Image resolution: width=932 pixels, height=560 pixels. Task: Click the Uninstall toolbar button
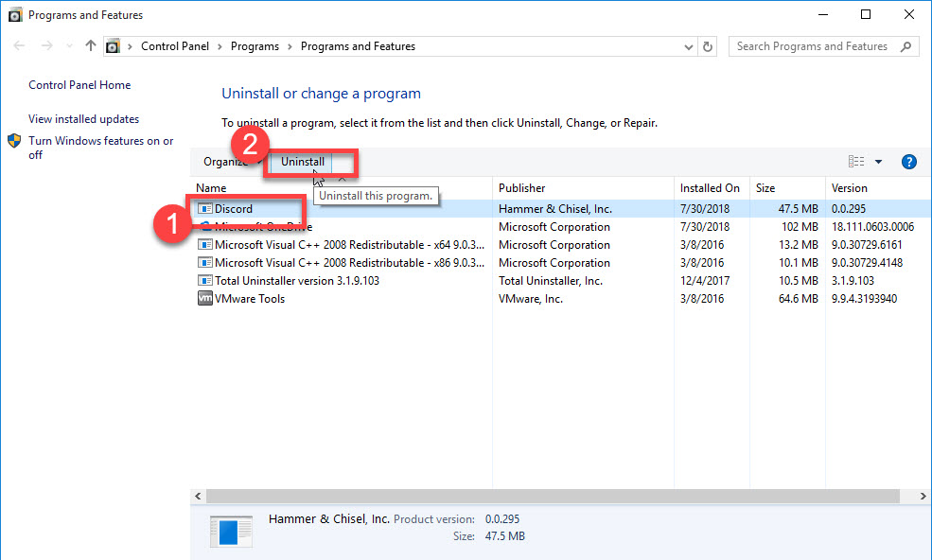[303, 162]
